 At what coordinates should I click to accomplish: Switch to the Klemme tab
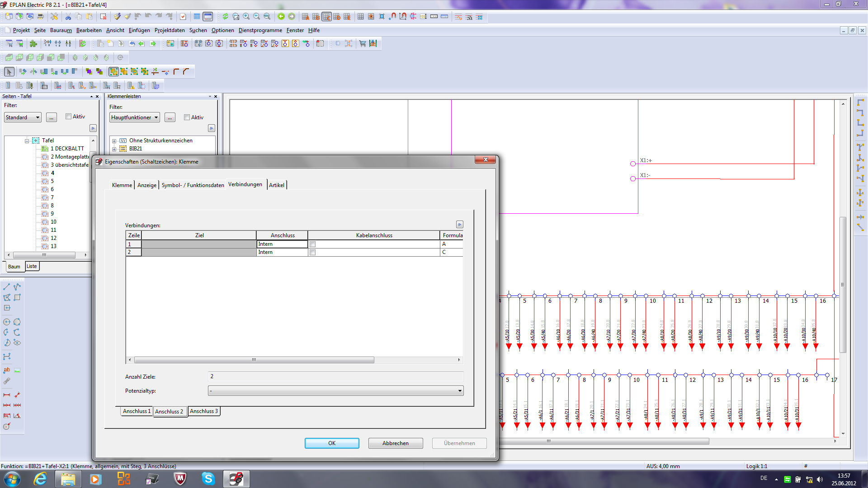[x=122, y=185]
